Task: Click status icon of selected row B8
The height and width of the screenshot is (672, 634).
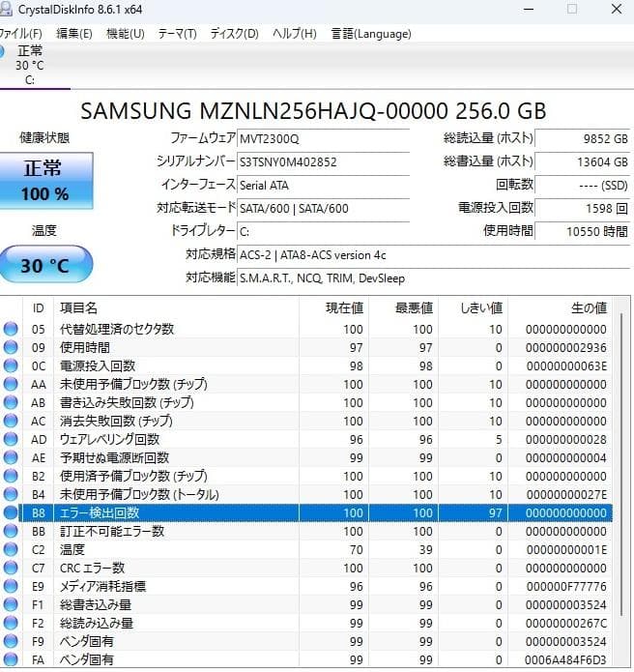Action: point(11,513)
